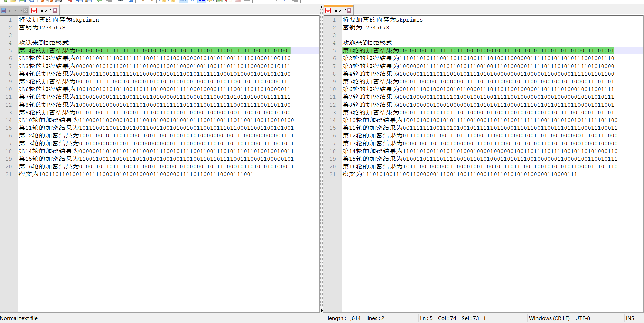644x323 pixels.
Task: Click the '第16轮的加密结果' line in right pane
Action: point(480,167)
